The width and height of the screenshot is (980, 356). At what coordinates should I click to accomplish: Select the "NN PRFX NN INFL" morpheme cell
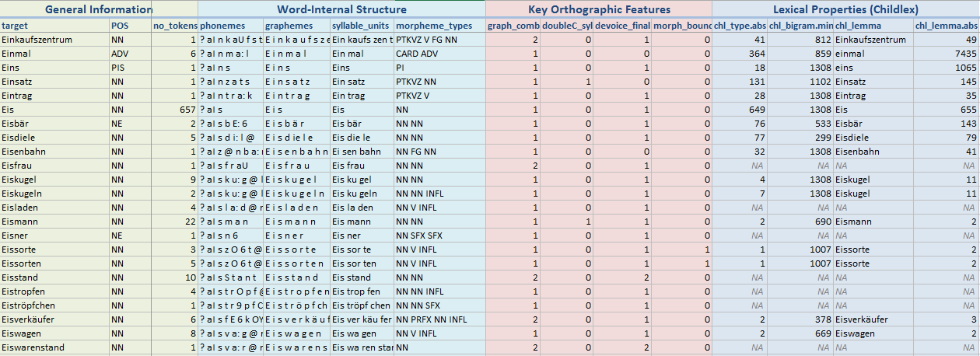[x=432, y=319]
